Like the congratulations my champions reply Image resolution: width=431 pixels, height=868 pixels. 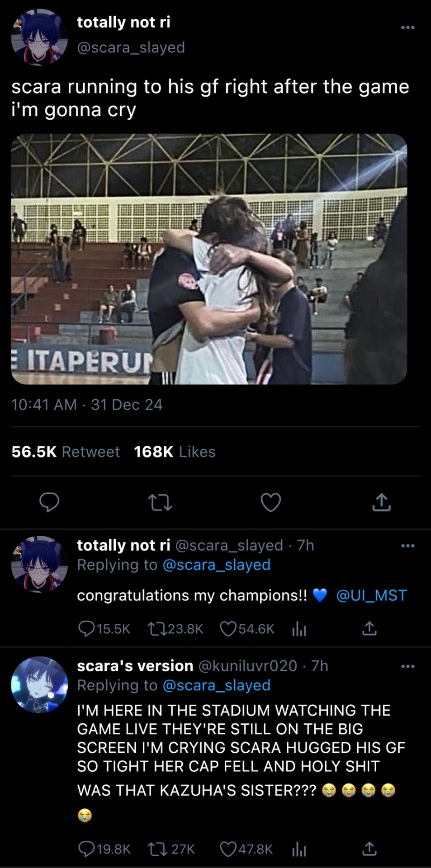(228, 629)
